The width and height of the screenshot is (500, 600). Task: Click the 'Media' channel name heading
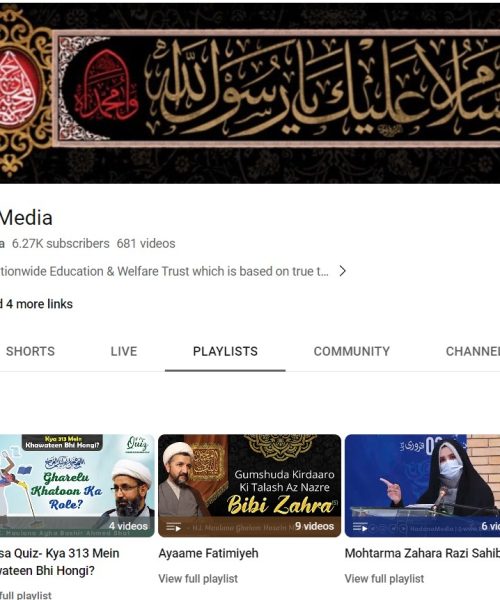pyautogui.click(x=26, y=218)
